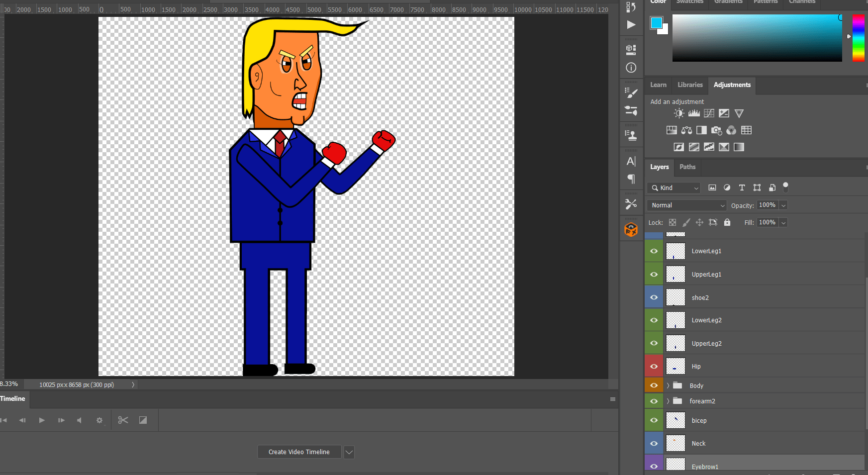Add a Color Balance adjustment

[x=686, y=130]
